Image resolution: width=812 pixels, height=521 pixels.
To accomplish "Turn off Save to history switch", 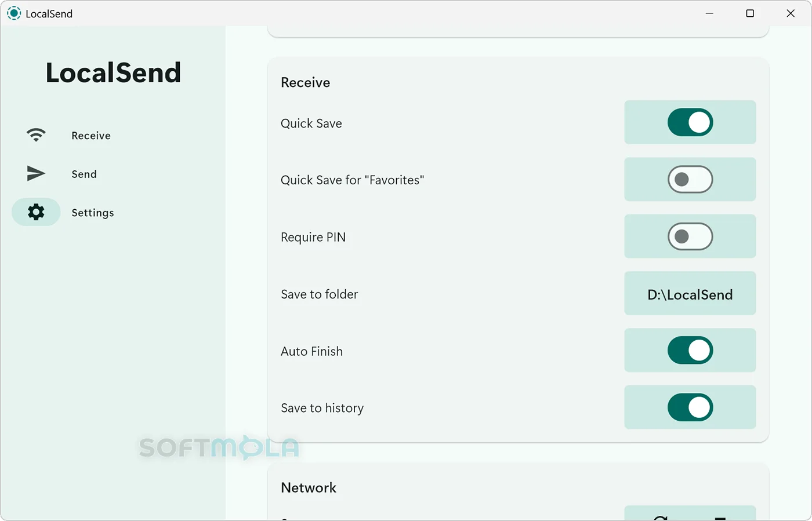I will point(690,407).
